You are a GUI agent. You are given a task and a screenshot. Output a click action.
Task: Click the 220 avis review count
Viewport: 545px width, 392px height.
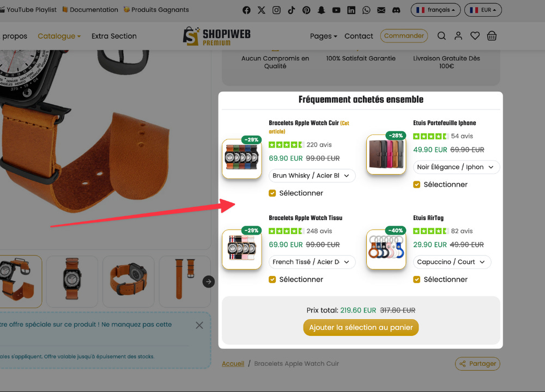pos(319,145)
